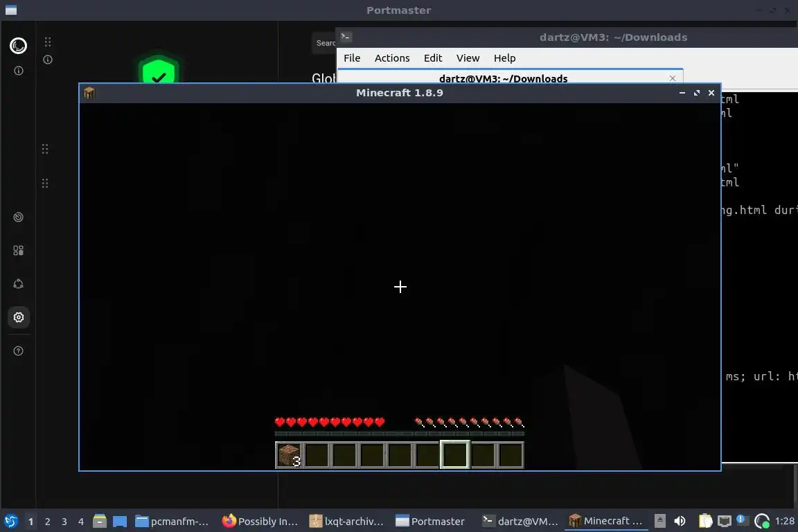Open clipboard manager tray icon
The height and width of the screenshot is (532, 798).
[x=705, y=521]
